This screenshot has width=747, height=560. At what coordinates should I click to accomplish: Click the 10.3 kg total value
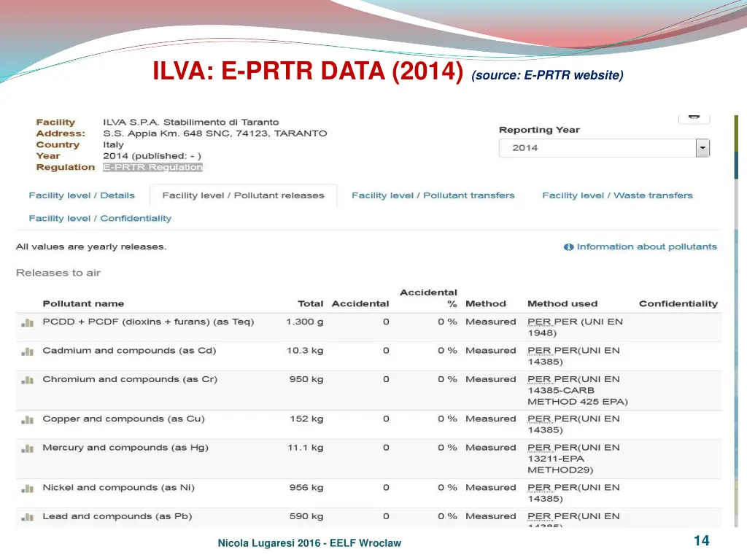click(x=305, y=351)
